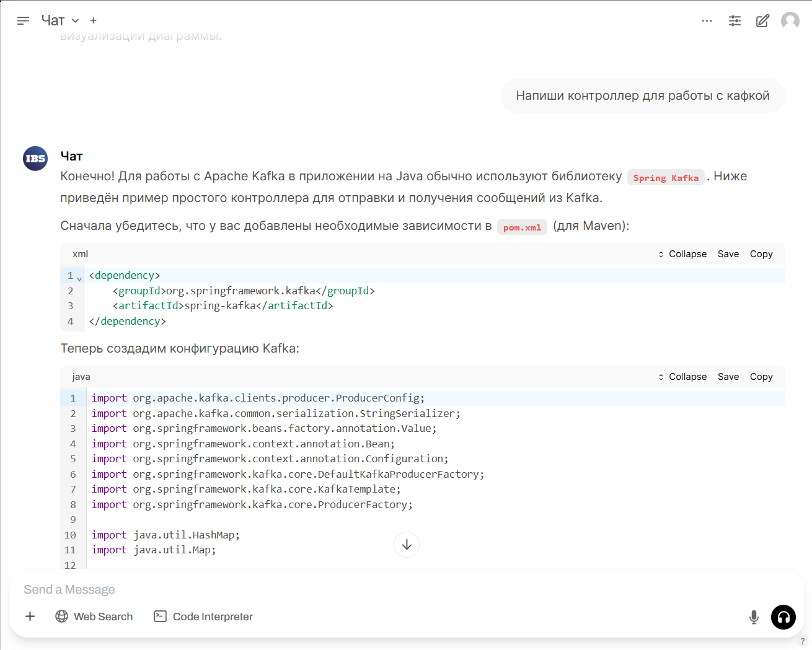
Task: Start voice call with headphone button
Action: pyautogui.click(x=783, y=617)
